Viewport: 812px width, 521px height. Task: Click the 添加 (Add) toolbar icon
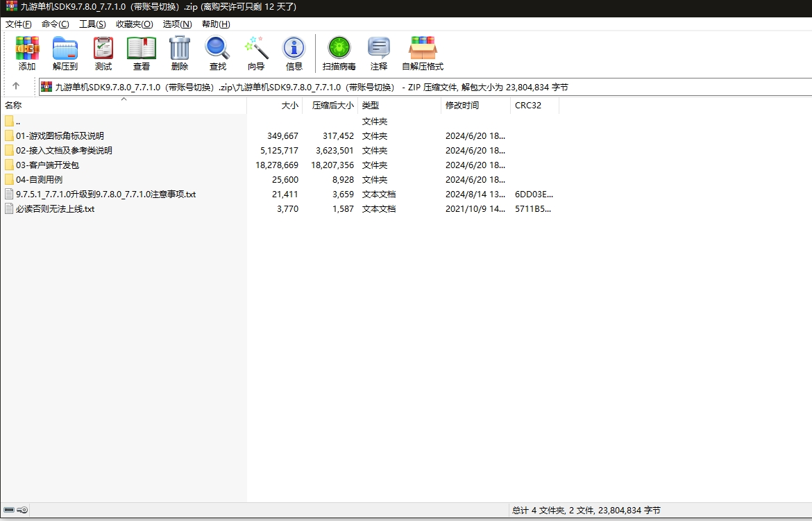tap(27, 53)
